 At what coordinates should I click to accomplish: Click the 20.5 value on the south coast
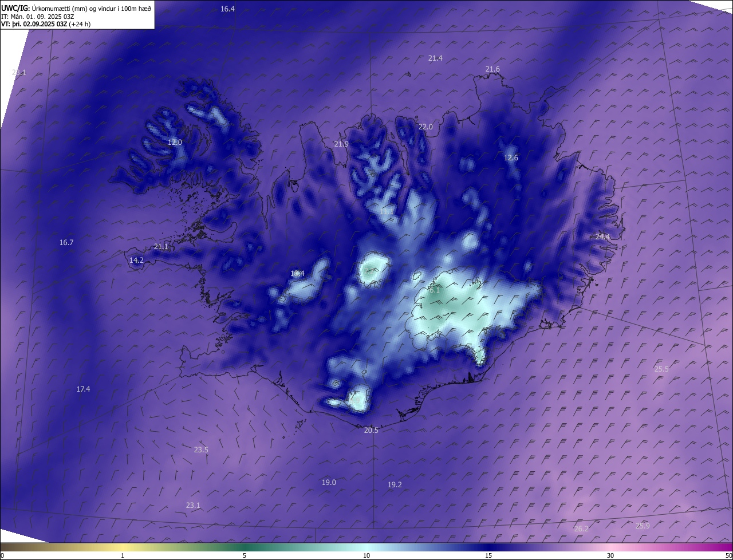click(x=371, y=431)
